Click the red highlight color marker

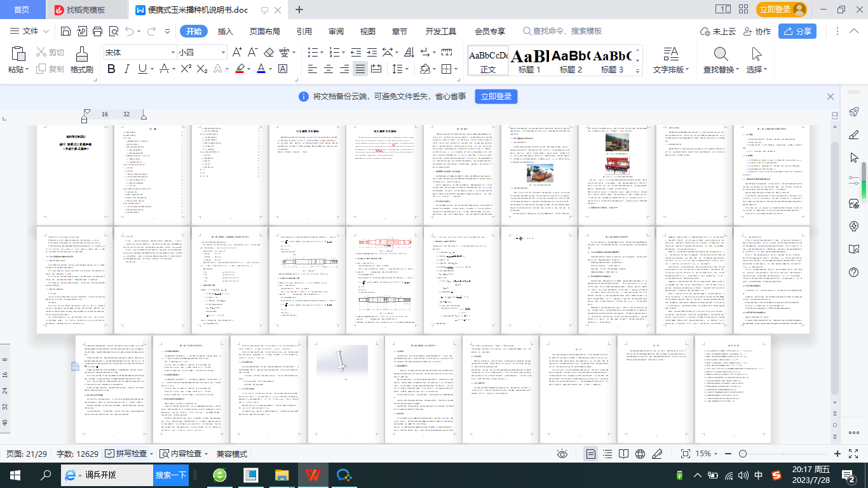tap(240, 69)
